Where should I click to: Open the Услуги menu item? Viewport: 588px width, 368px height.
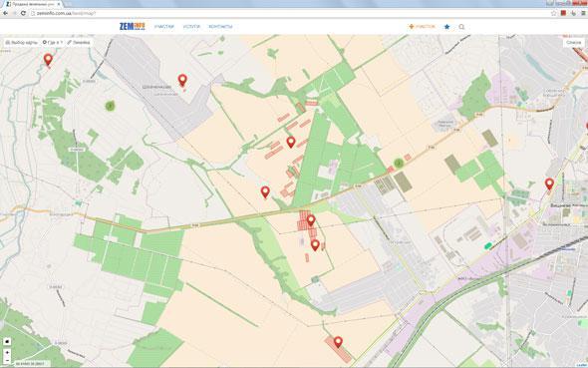(191, 27)
